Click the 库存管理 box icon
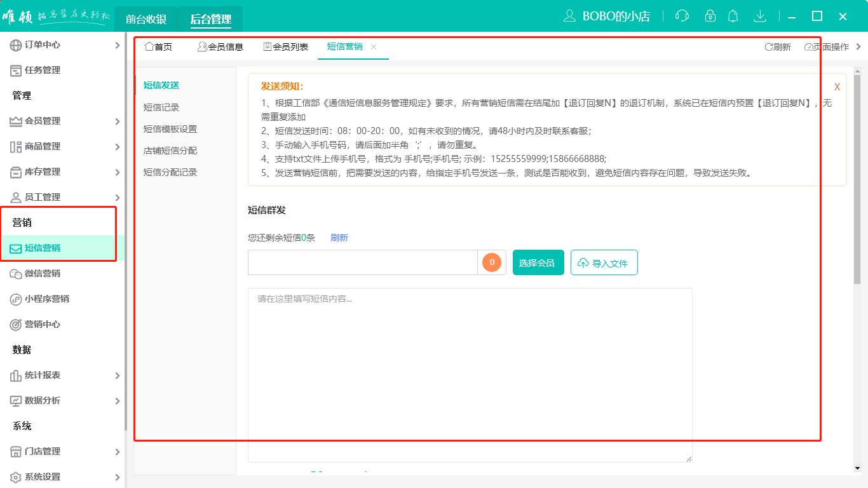This screenshot has width=868, height=488. [x=16, y=172]
